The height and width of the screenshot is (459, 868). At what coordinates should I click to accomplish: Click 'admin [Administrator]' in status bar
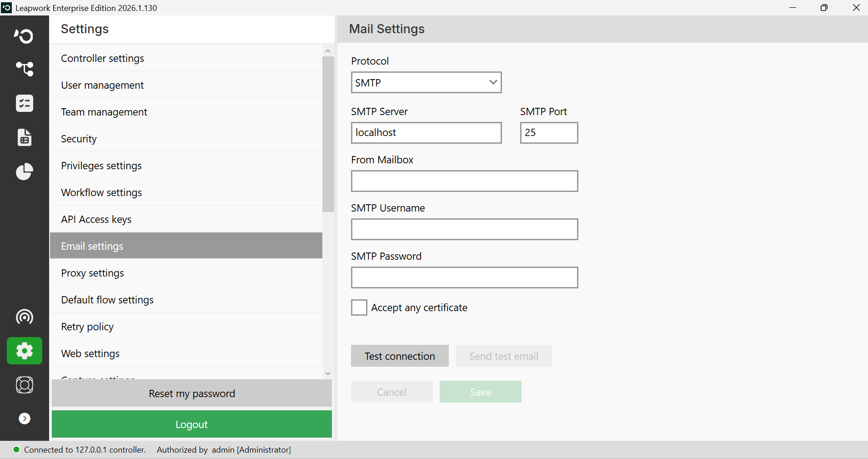click(251, 449)
